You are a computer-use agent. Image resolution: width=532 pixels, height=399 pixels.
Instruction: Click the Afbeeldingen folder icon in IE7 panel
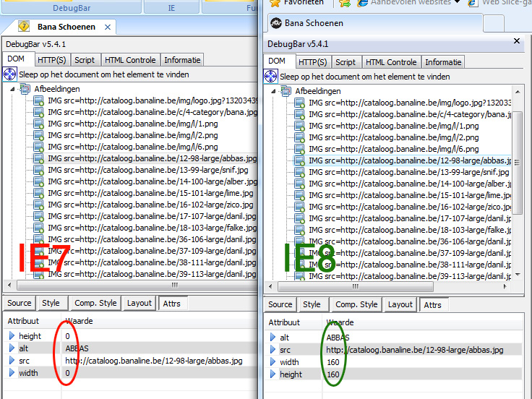25,89
